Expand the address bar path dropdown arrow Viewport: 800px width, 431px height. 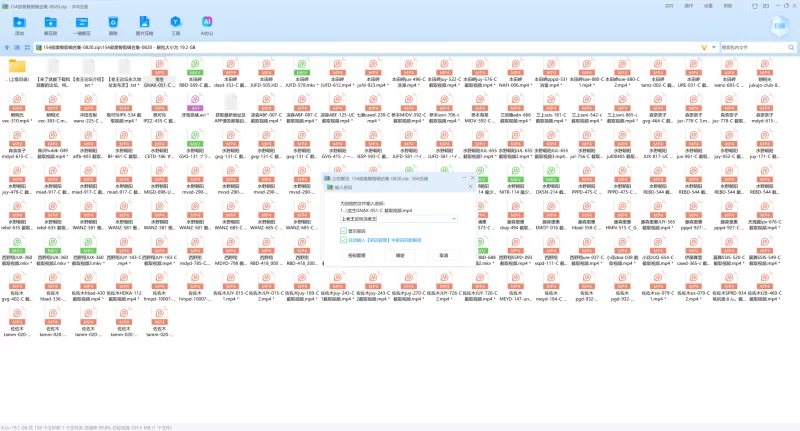[x=714, y=47]
